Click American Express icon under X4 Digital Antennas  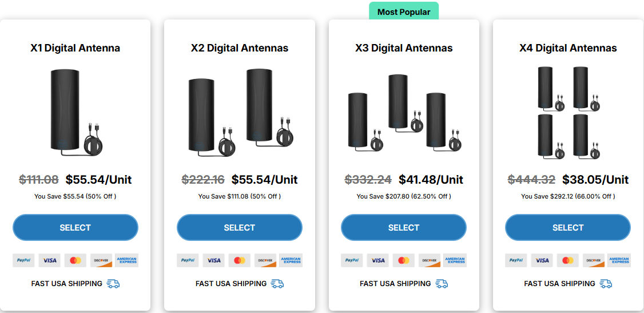click(x=619, y=260)
